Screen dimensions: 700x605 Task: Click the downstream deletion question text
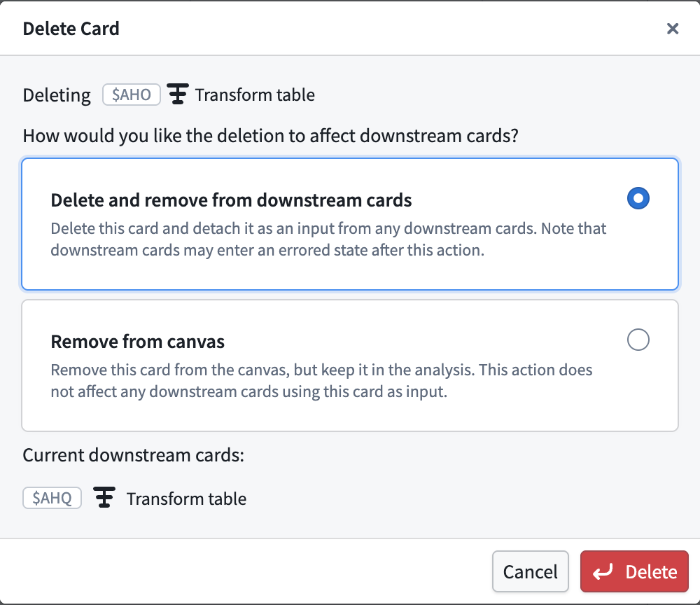(272, 135)
